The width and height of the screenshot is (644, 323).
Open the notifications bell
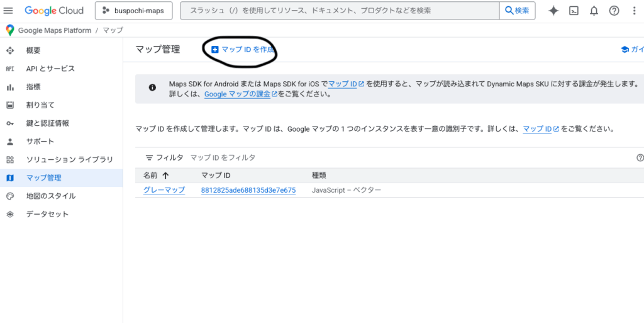pyautogui.click(x=594, y=11)
